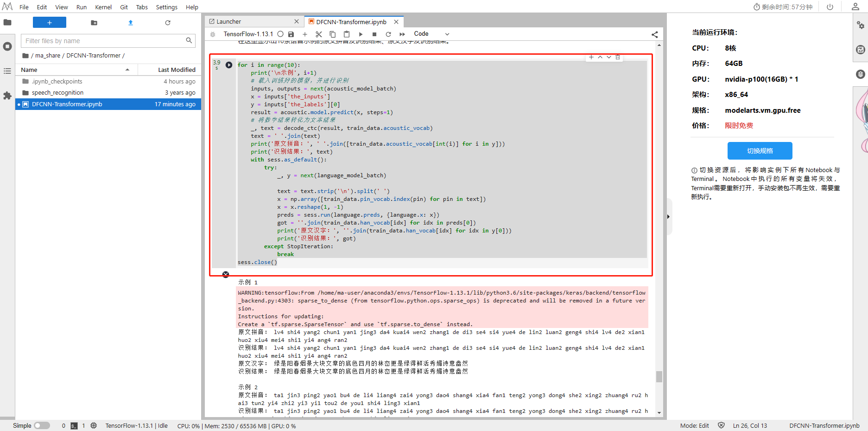Open the Kernel menu
The height and width of the screenshot is (431, 868).
click(x=103, y=7)
